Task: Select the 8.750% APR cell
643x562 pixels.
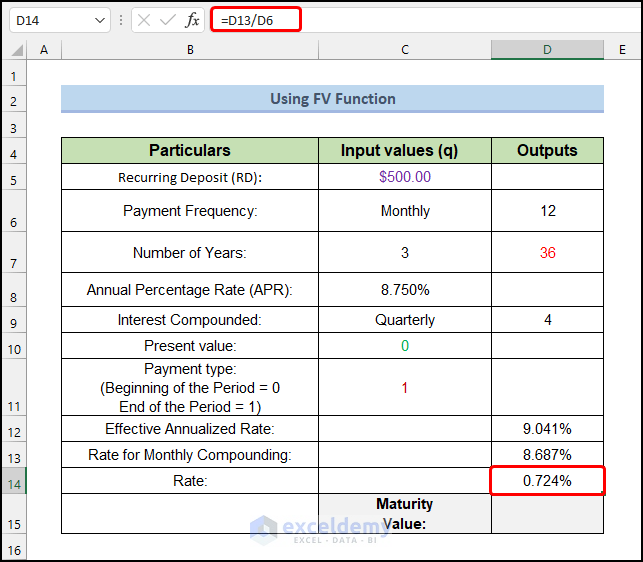Action: tap(404, 290)
